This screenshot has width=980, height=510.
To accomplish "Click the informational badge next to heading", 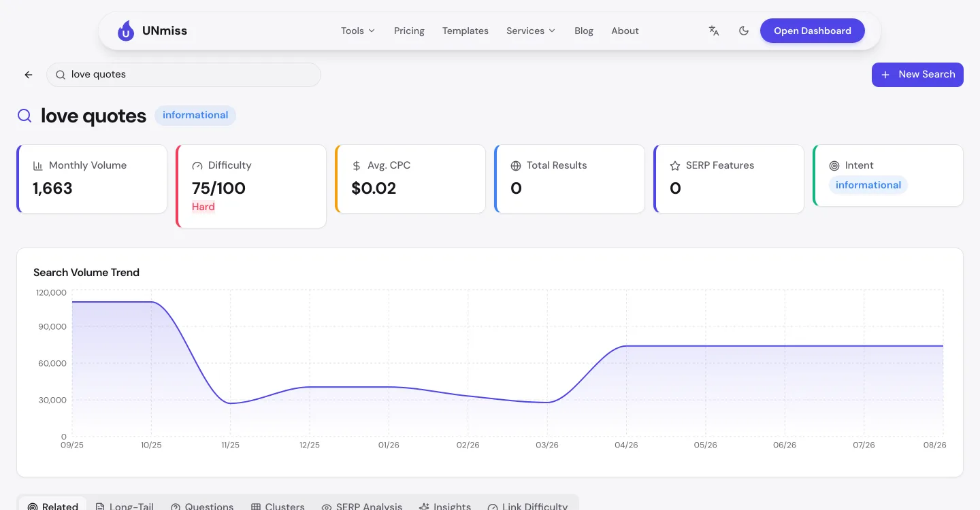I will point(195,115).
